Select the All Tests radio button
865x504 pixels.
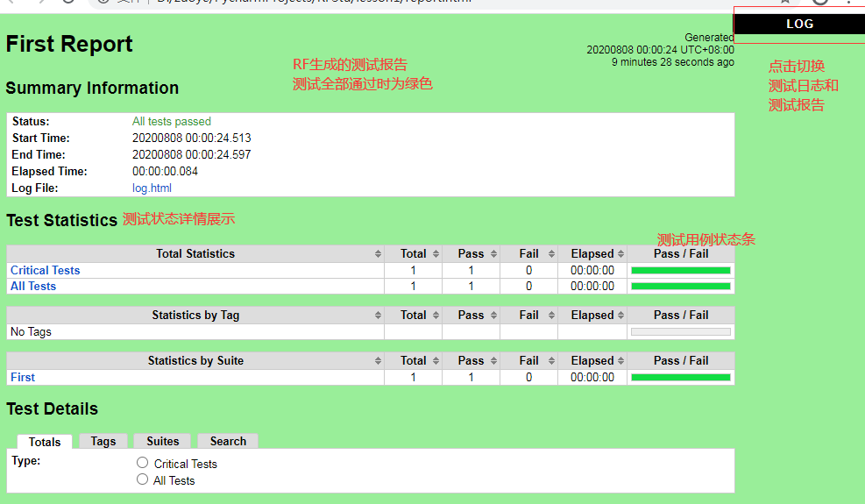(x=142, y=479)
